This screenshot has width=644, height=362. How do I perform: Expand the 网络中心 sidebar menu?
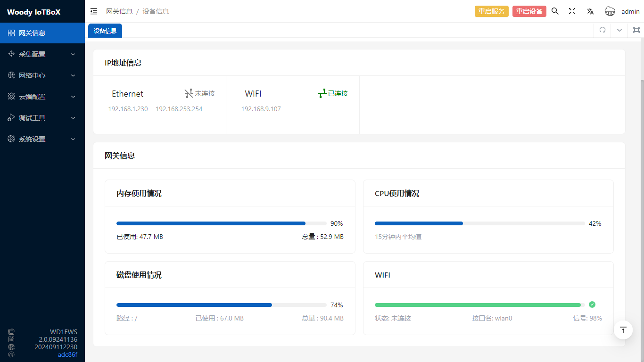pos(42,75)
